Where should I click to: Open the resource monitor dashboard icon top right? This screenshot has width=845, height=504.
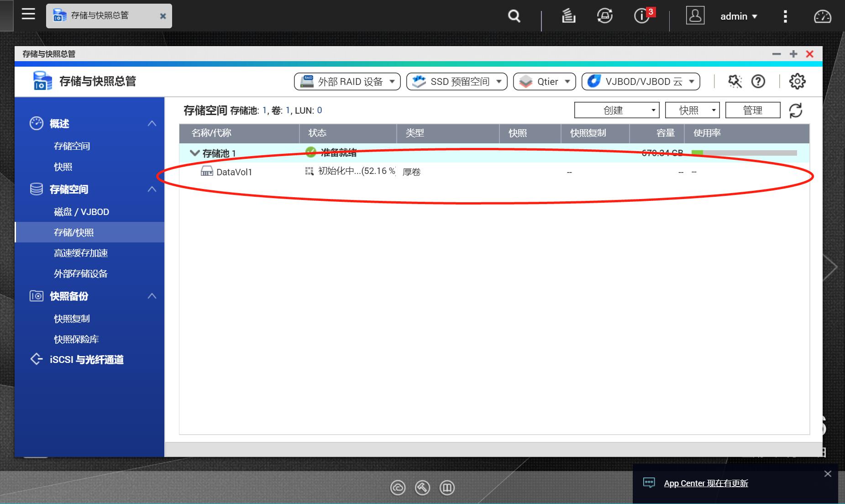823,16
